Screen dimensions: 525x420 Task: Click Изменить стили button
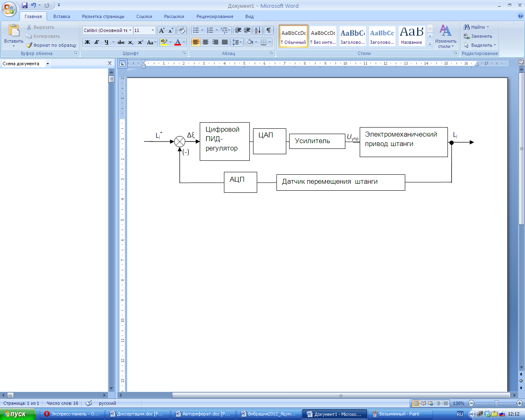(x=446, y=36)
